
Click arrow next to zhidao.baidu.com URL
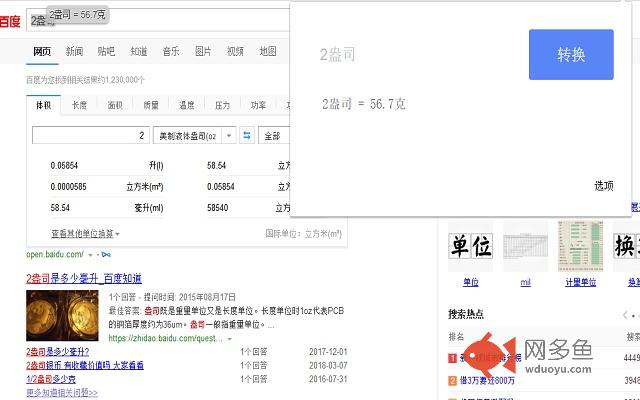229,339
